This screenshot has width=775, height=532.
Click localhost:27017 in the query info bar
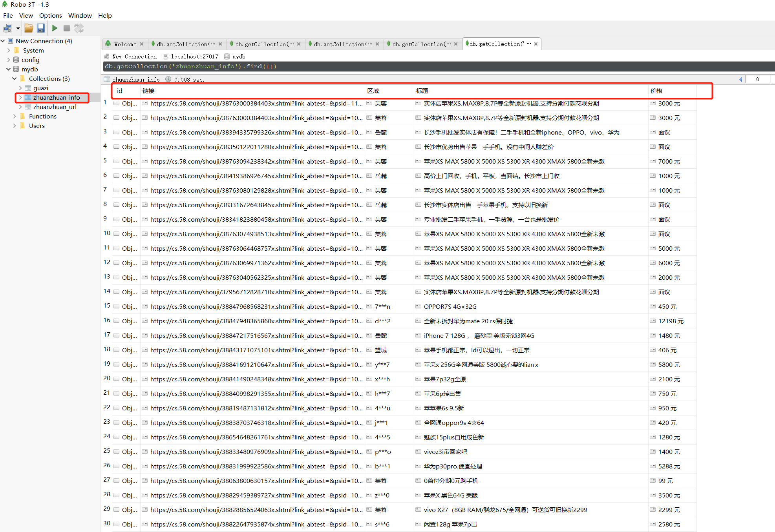coord(194,56)
